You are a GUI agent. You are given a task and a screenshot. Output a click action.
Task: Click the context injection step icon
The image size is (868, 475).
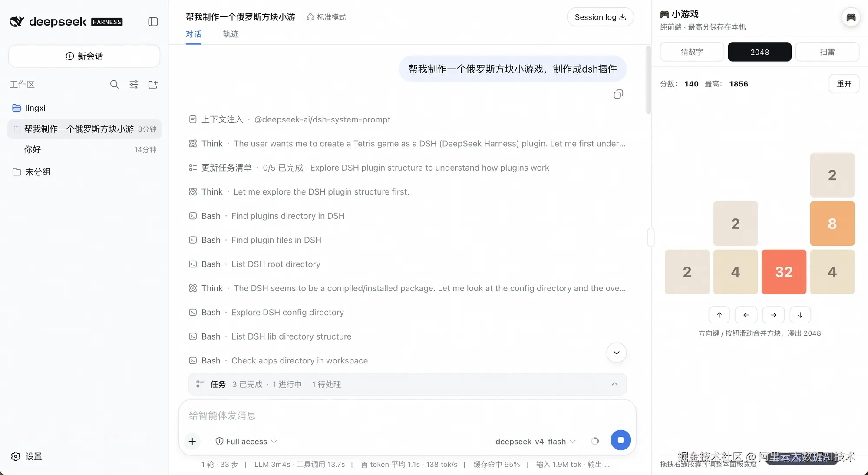tap(193, 119)
